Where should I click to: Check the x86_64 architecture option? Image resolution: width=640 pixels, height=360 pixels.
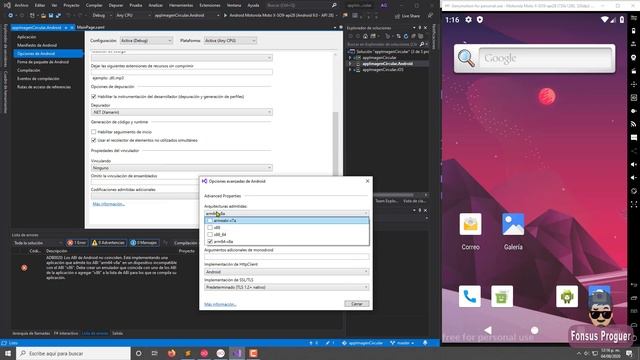210,234
